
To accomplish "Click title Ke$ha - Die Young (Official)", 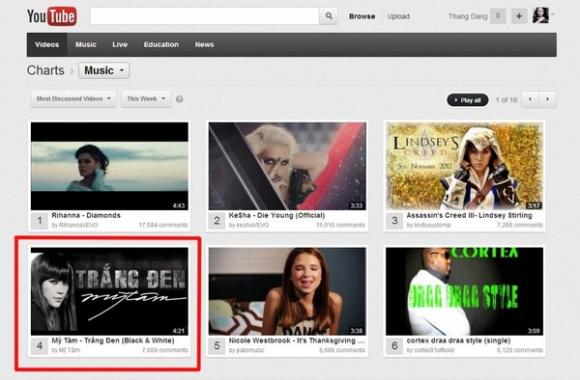I will pos(277,215).
